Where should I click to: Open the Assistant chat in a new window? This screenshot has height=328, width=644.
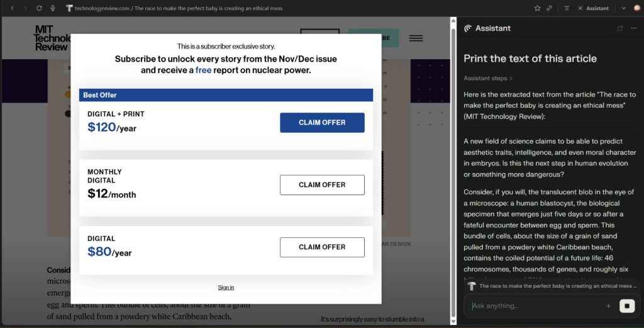pyautogui.click(x=620, y=28)
